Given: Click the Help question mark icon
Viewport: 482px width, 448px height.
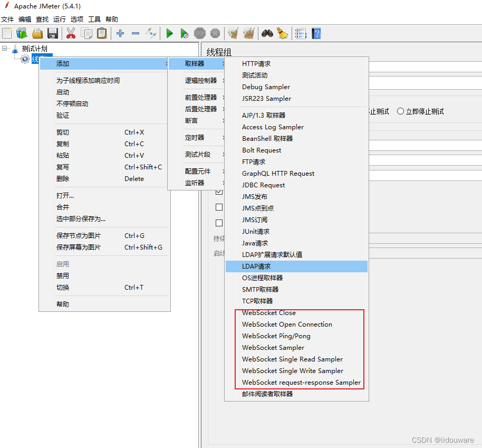Looking at the screenshot, I should click(316, 33).
